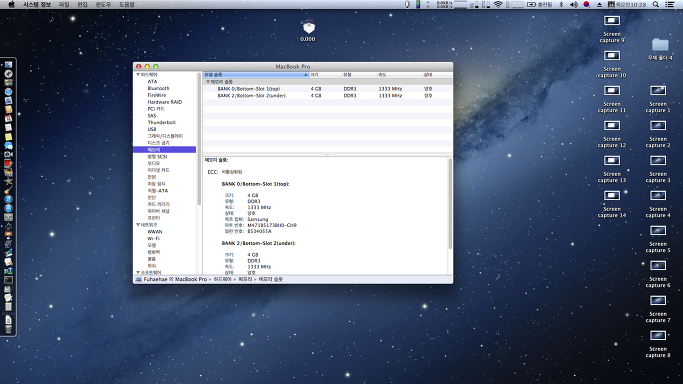Select 직렬-ATA in the sidebar
This screenshot has width=683, height=384.
tap(157, 191)
